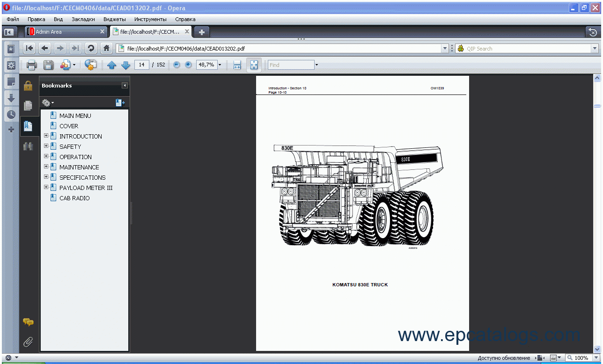
Task: Open the security lock panel icon
Action: 28,86
